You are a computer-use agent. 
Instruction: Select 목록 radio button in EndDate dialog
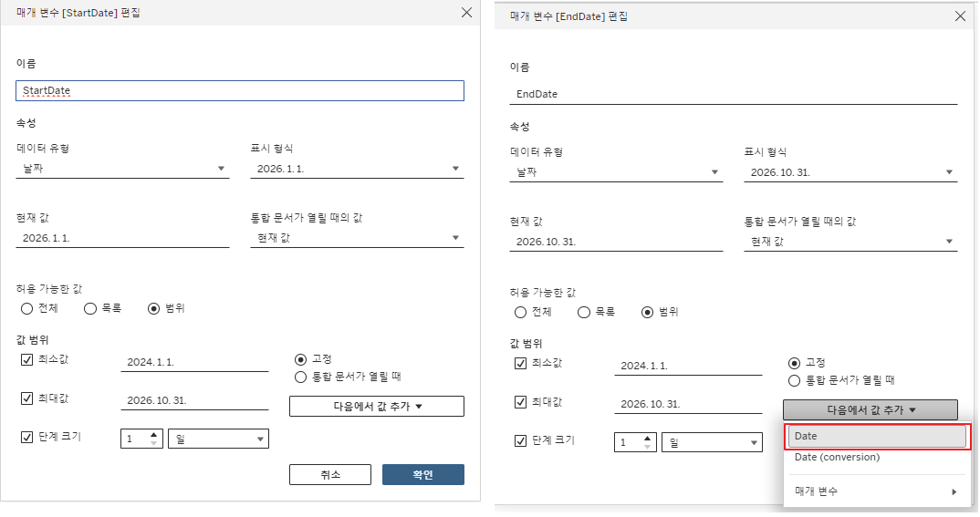pos(584,312)
